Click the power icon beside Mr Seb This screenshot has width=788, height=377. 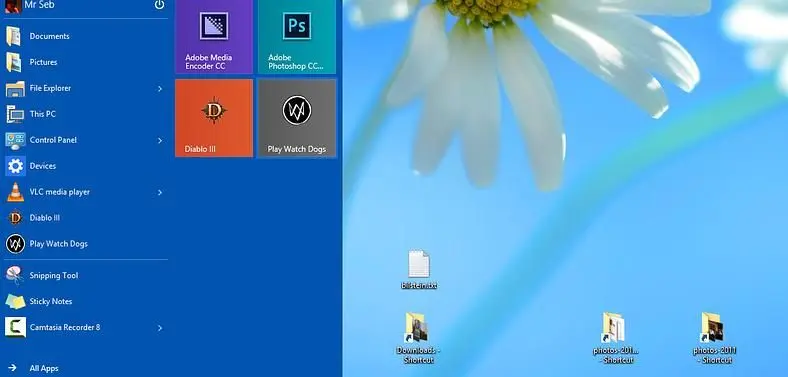[x=159, y=5]
